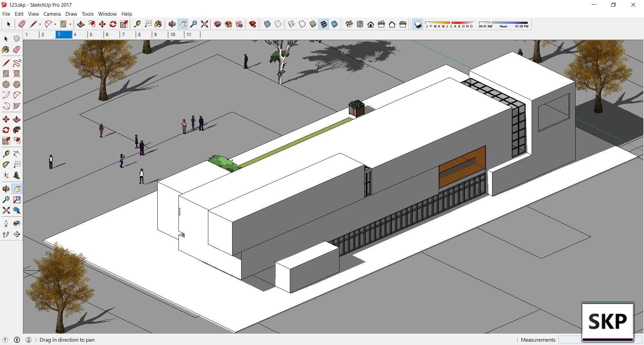644x345 pixels.
Task: Enable Shaded With Textures style
Action: pos(324,24)
